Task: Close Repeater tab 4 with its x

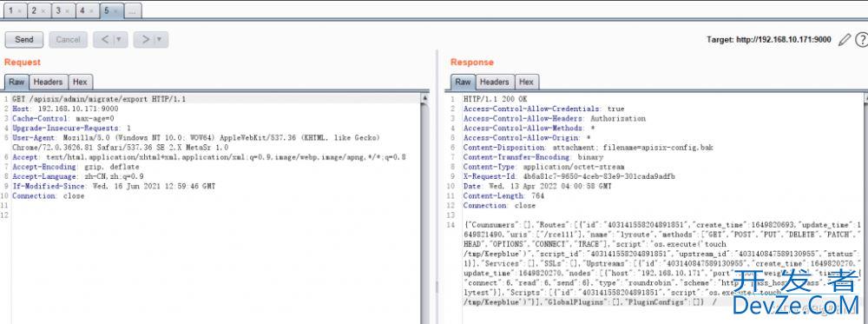Action: click(x=91, y=11)
